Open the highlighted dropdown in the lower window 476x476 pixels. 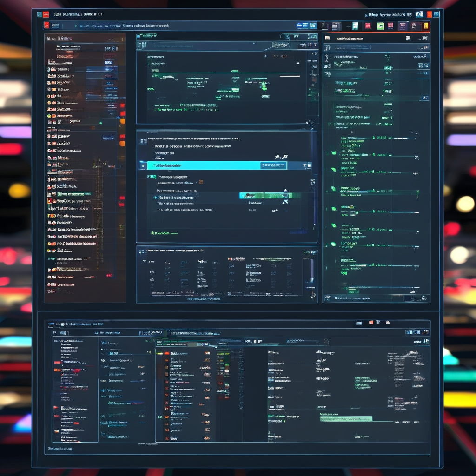(186, 344)
